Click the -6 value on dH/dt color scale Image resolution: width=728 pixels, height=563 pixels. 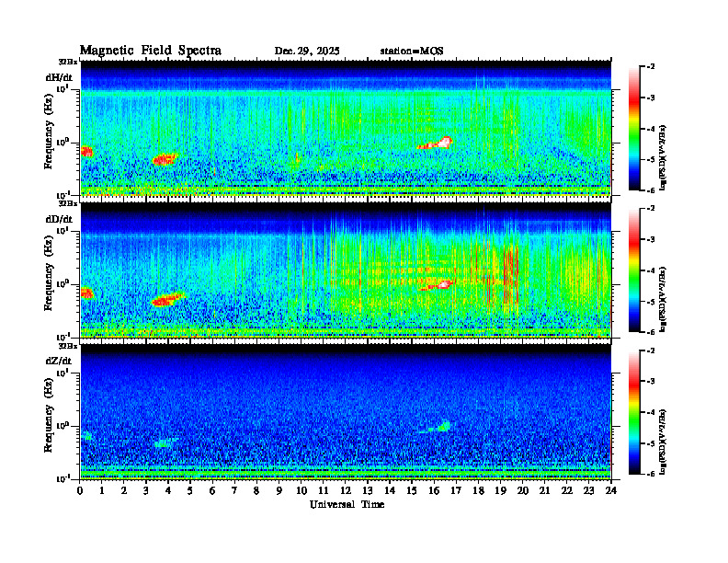(650, 190)
